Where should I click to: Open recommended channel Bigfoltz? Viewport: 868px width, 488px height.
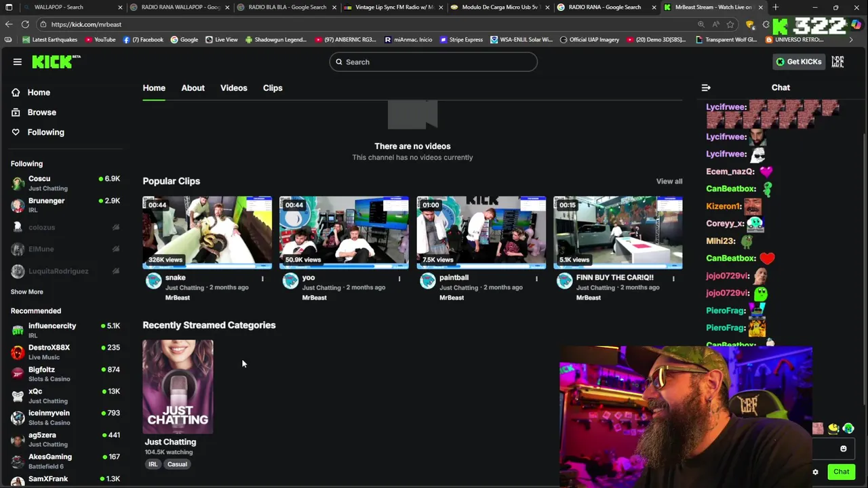coord(65,374)
